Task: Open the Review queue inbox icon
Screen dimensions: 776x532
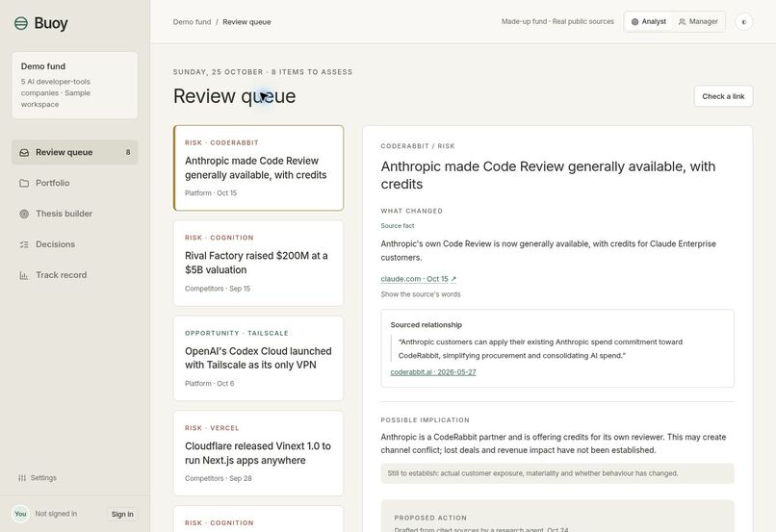Action: (x=24, y=153)
